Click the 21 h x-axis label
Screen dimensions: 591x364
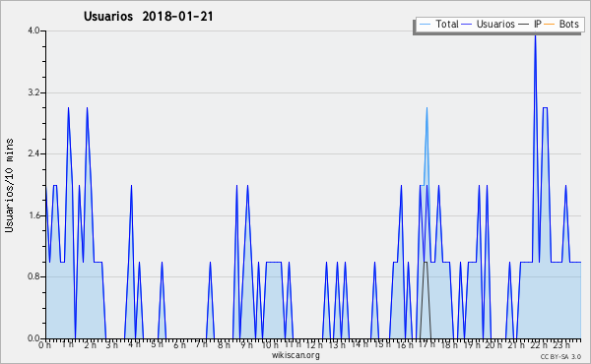point(516,344)
